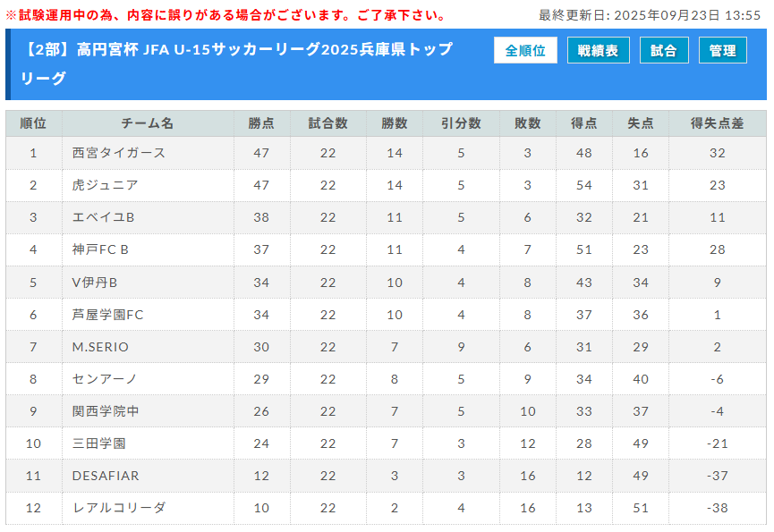
Task: Click the 得失点差 column header
Action: point(717,123)
